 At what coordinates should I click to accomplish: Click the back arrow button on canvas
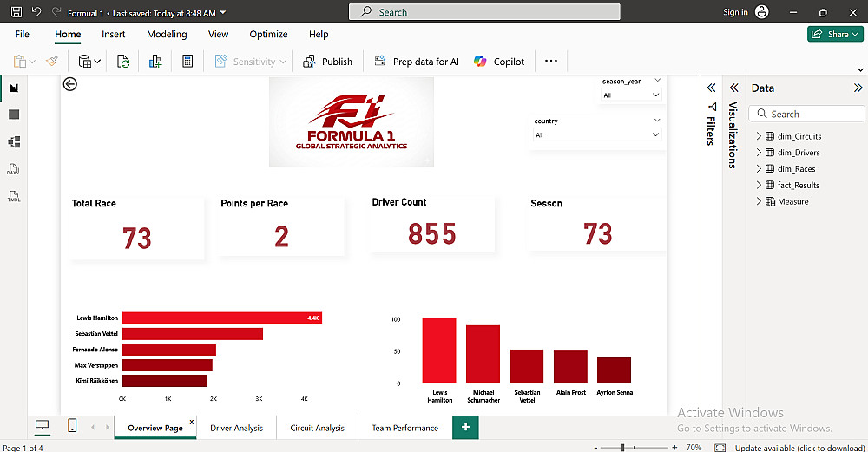[x=69, y=84]
